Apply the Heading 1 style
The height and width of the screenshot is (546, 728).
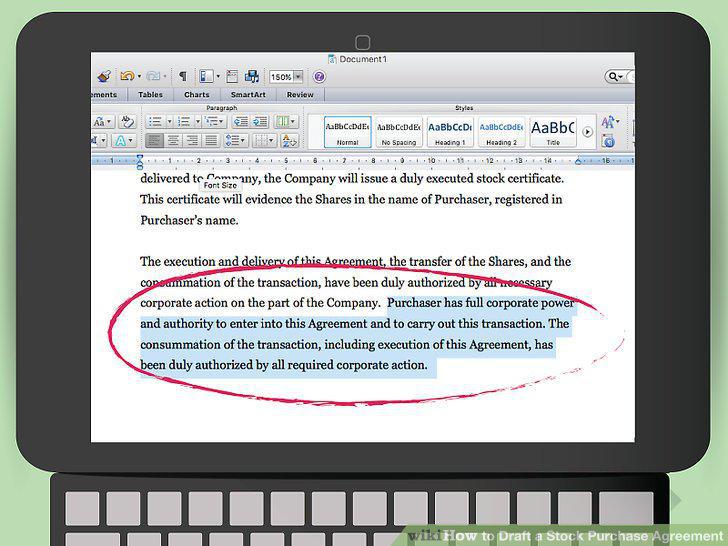[450, 132]
